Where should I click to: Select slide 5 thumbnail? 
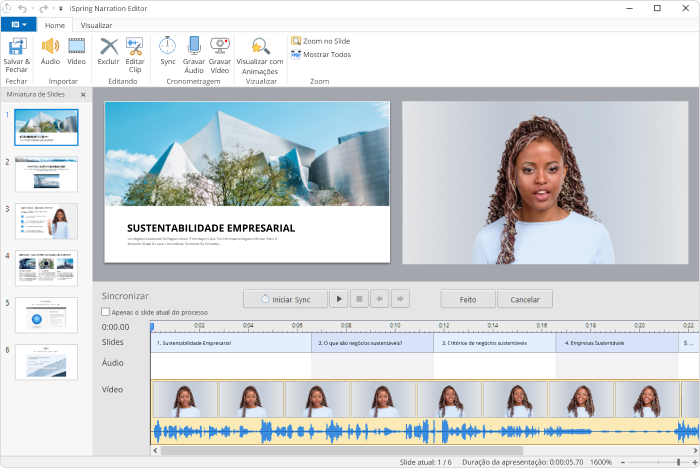[x=46, y=315]
